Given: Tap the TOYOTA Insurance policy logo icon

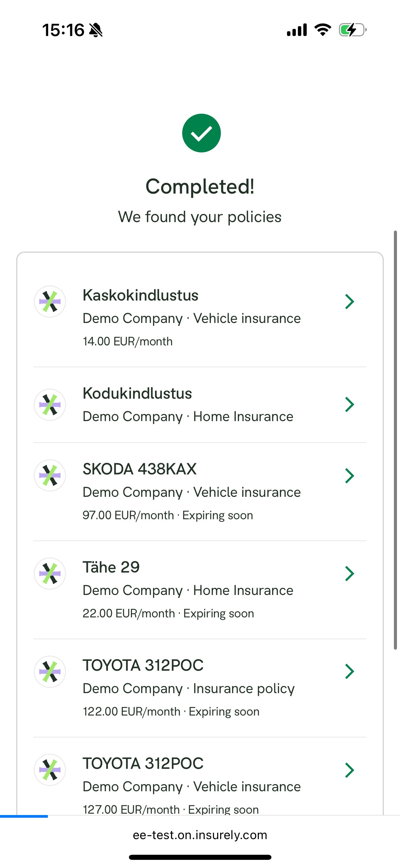Looking at the screenshot, I should coord(50,672).
